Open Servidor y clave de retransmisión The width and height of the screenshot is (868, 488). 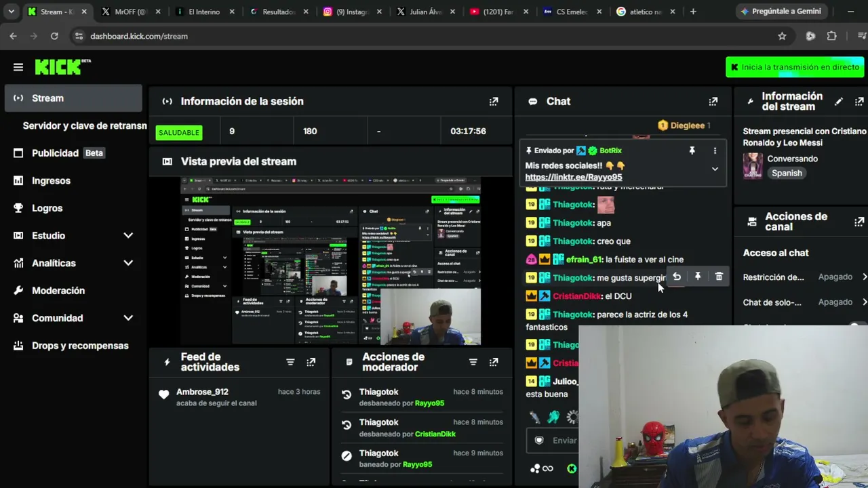point(85,125)
